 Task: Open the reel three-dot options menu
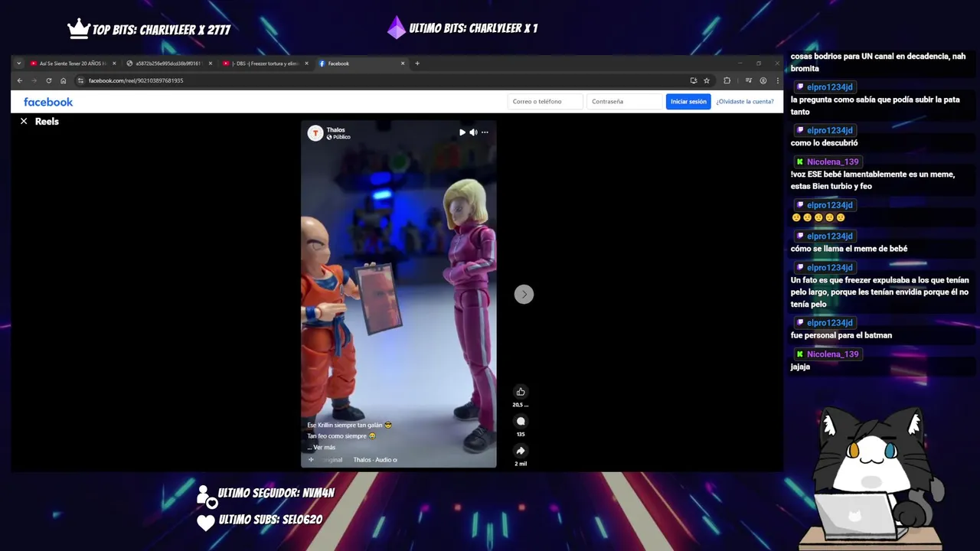[x=485, y=132]
